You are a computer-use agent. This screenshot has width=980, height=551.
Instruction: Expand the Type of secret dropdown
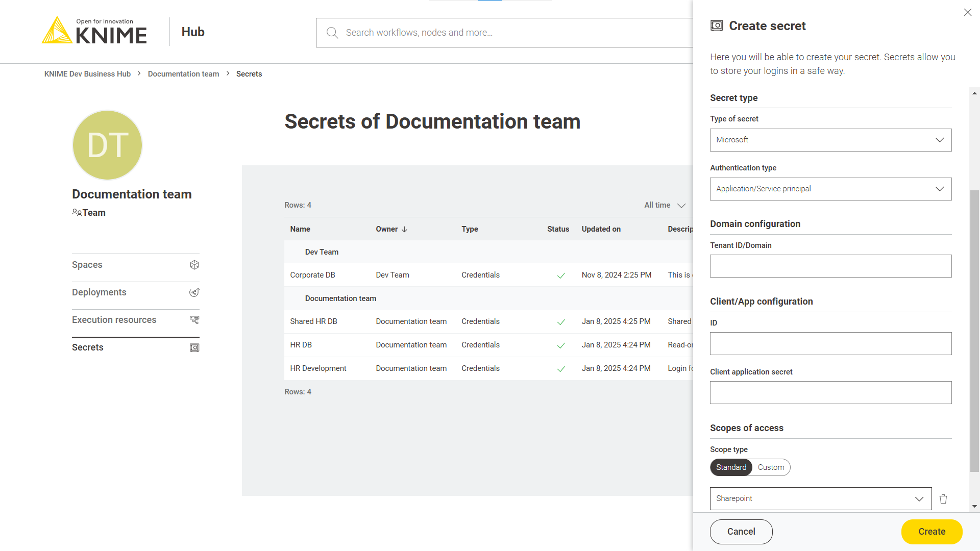[x=830, y=140]
